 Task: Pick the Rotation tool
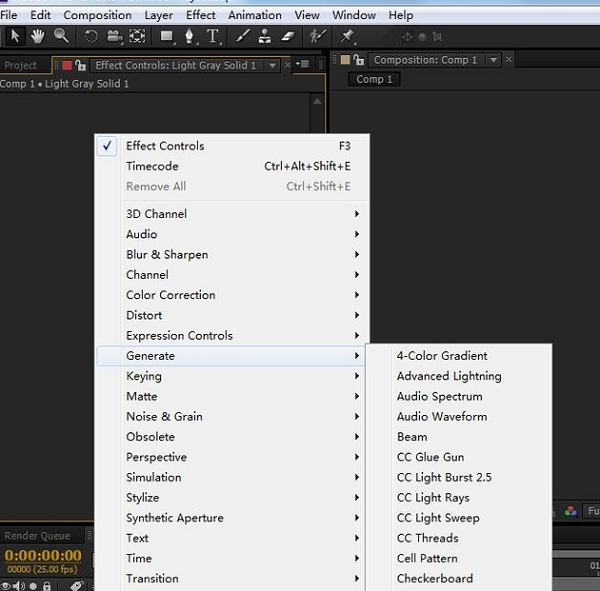click(x=91, y=36)
